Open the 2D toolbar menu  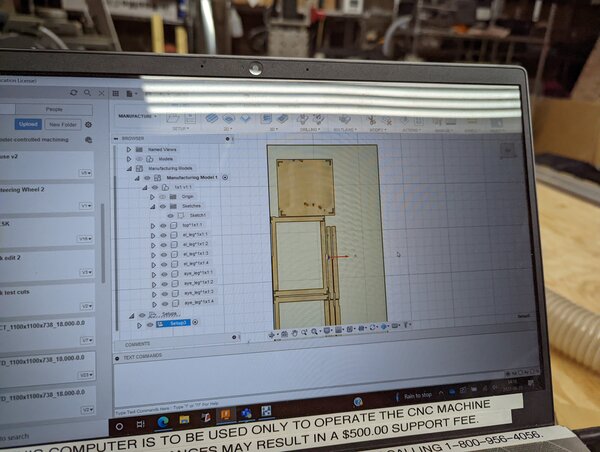coord(228,129)
